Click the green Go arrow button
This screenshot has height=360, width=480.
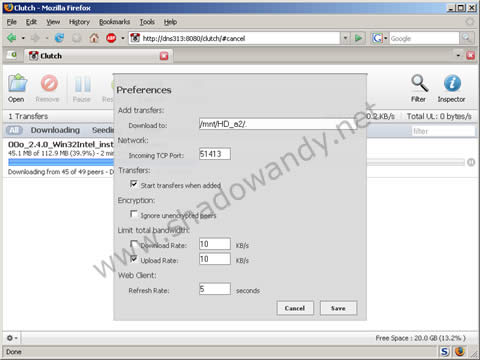(x=359, y=38)
